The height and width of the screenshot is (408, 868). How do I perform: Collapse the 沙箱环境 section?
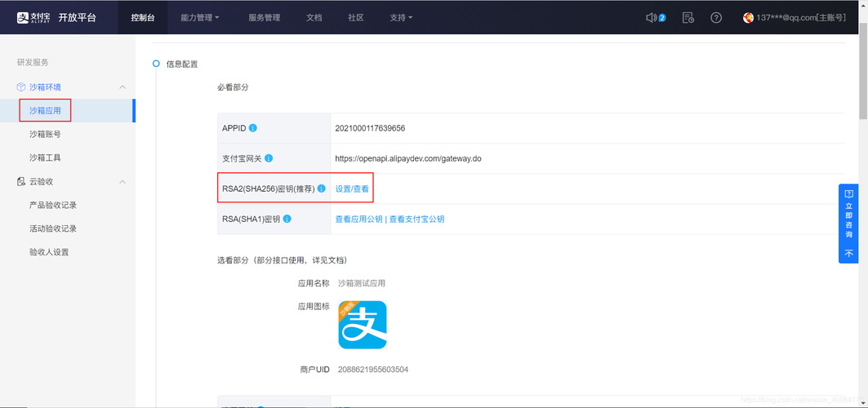pos(123,87)
